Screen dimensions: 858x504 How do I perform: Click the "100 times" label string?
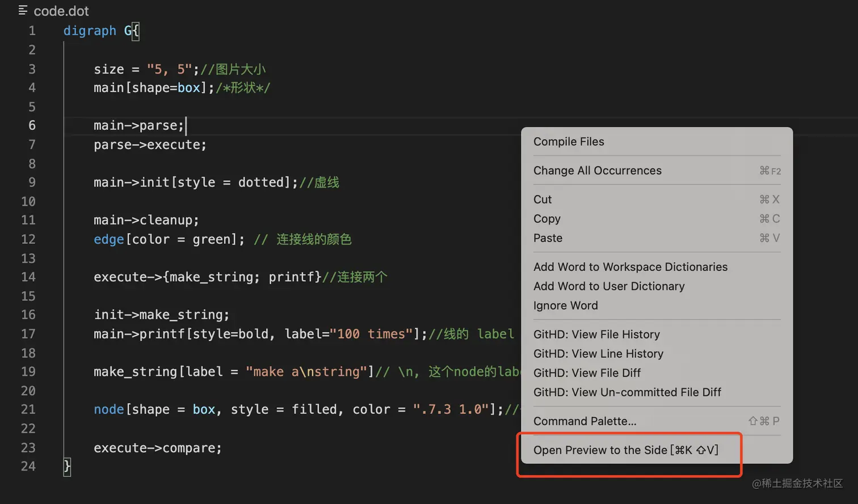371,334
